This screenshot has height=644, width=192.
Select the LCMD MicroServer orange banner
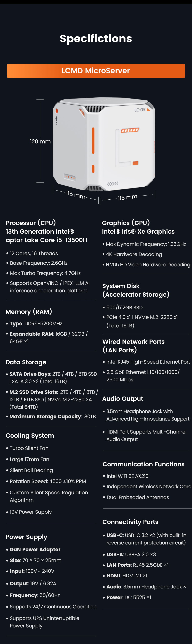pos(96,71)
